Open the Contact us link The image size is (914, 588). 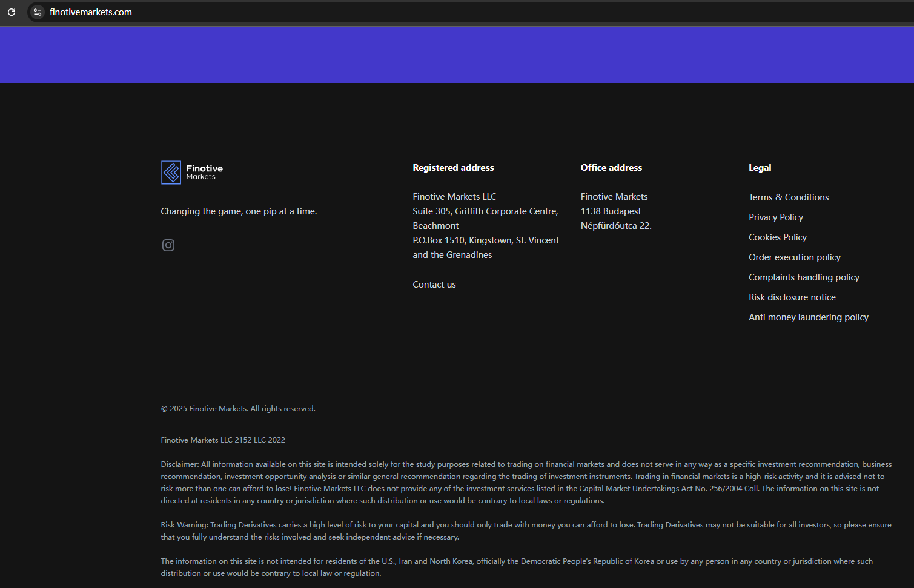tap(434, 285)
